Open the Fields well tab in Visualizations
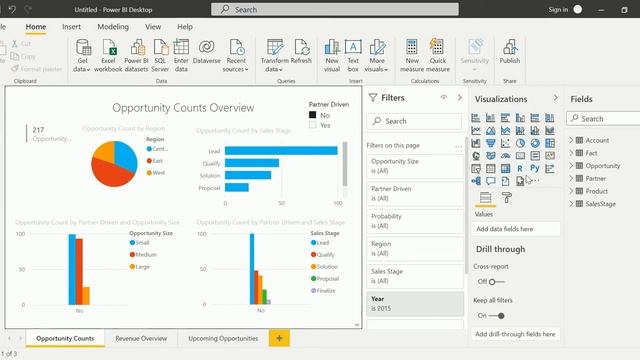640x360 pixels. (485, 198)
